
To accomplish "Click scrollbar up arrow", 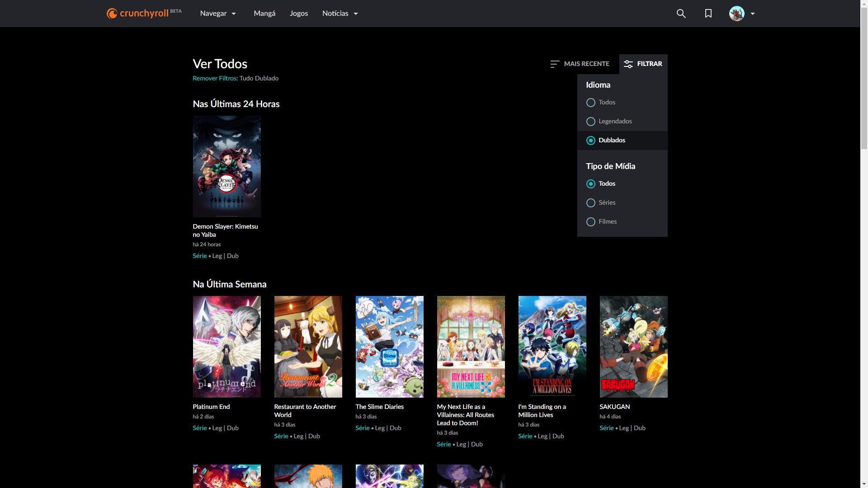I will tap(864, 3).
